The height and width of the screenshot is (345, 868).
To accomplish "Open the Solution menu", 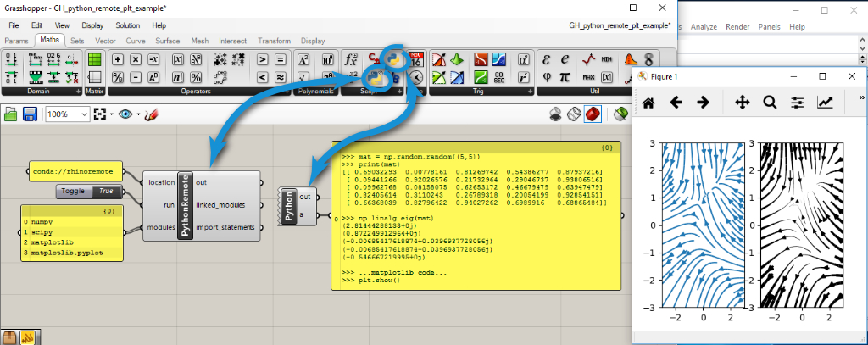I will [128, 25].
